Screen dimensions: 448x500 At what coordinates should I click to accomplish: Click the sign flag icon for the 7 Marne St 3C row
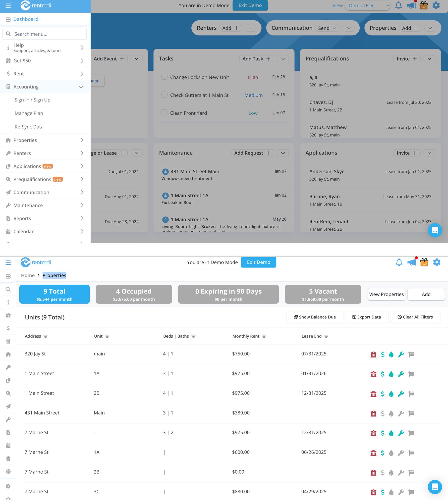(x=411, y=492)
